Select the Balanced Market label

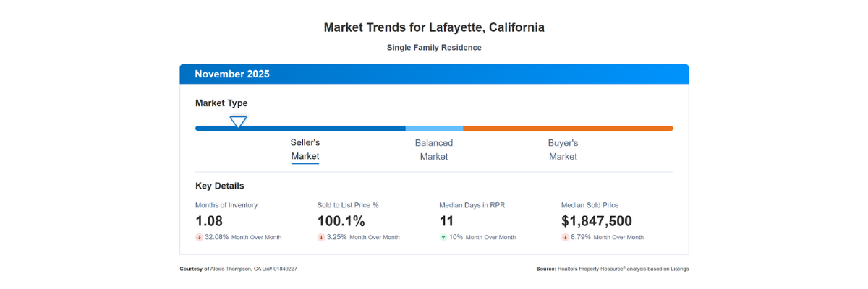(434, 150)
